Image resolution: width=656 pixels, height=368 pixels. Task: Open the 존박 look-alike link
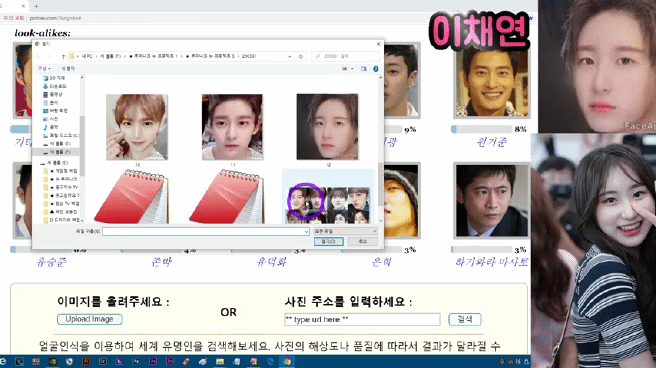coord(161,262)
